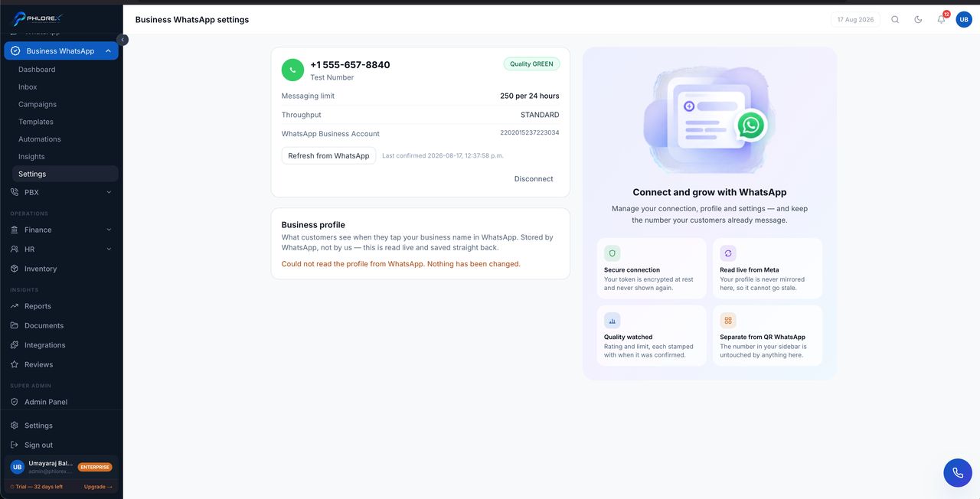This screenshot has width=980, height=499.
Task: Click the 'Could not read the profile' error text
Action: [401, 264]
